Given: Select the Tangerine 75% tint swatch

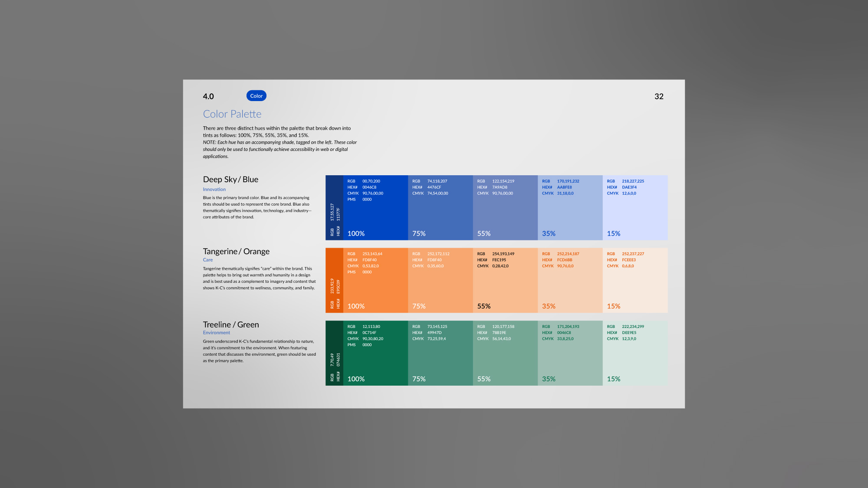Looking at the screenshot, I should click(x=440, y=287).
